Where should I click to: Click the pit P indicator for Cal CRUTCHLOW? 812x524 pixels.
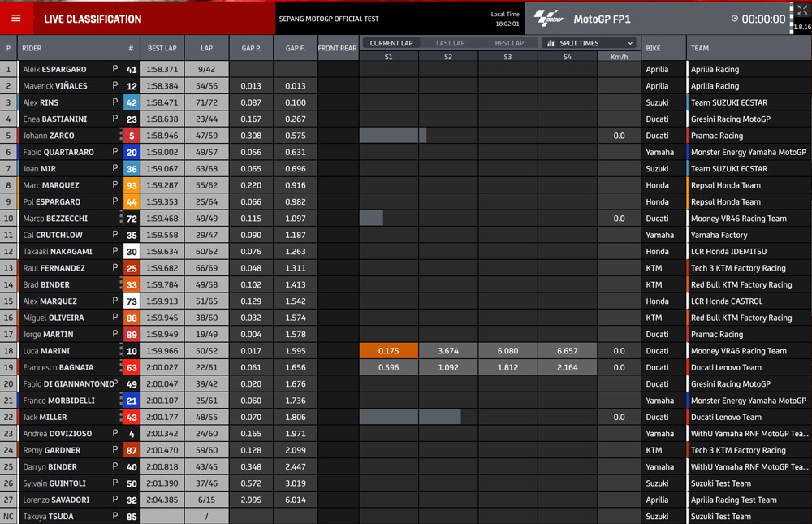click(115, 234)
